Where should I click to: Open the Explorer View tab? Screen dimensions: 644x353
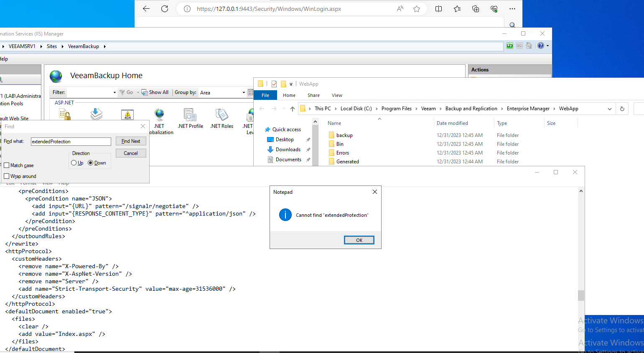pyautogui.click(x=337, y=95)
